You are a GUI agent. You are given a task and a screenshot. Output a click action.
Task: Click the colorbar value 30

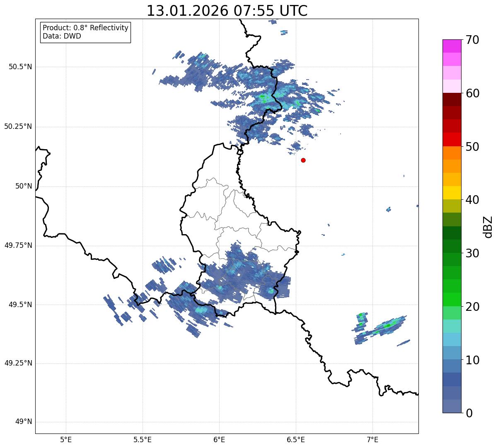472,253
